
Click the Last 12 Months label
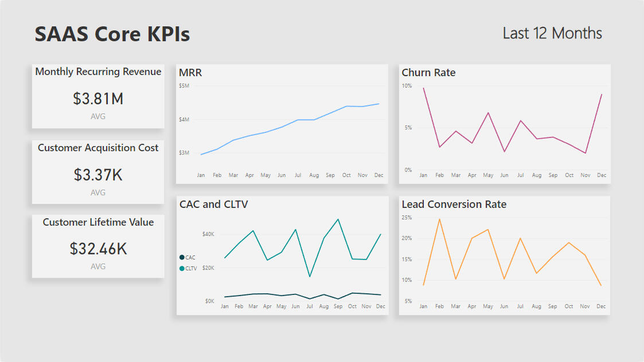click(552, 33)
